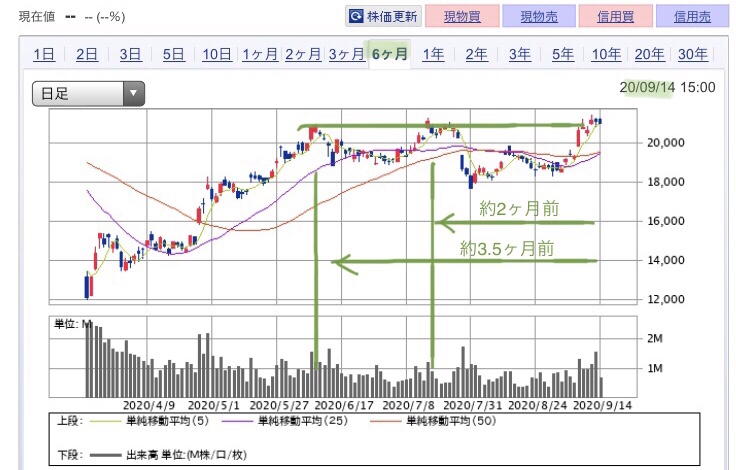Select the 3ヶ月 period tab
Image resolution: width=736 pixels, height=470 pixels.
click(346, 55)
